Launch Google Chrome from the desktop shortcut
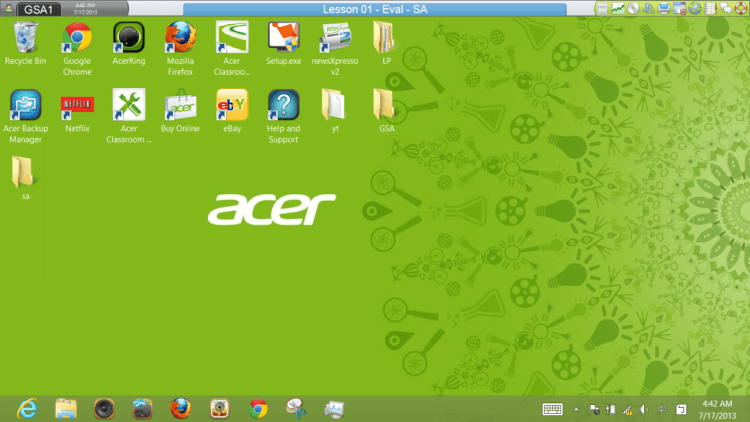750x422 pixels. [x=77, y=49]
